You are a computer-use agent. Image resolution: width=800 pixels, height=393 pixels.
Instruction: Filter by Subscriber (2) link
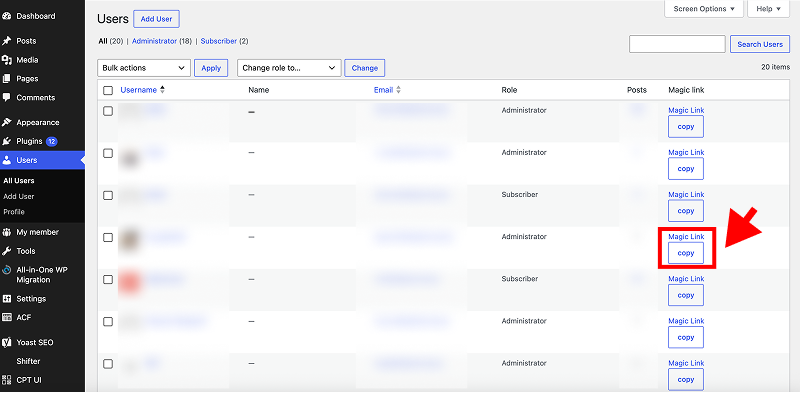pos(224,41)
